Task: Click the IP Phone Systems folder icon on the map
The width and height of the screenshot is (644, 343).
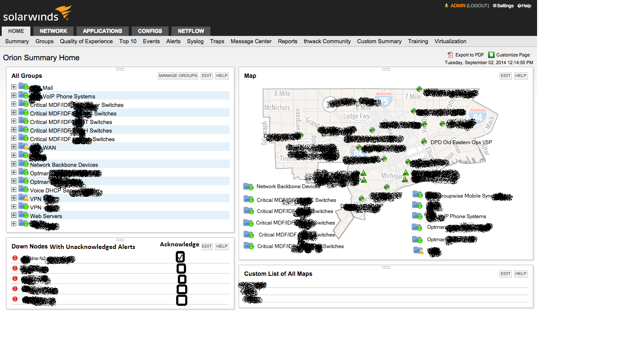Action: 417,216
